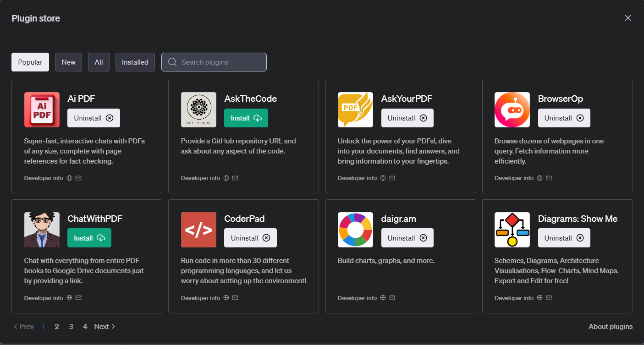
Task: Open developer website globe for Ai PDF
Action: [70, 178]
